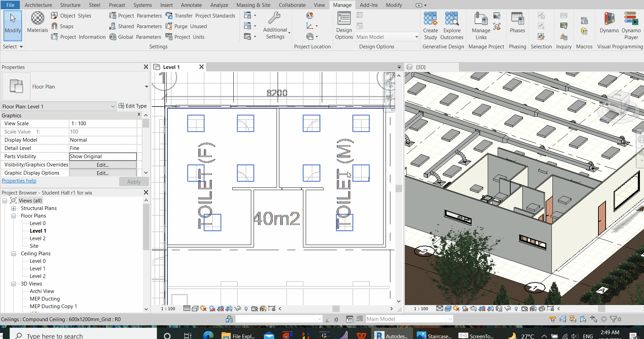Open the Properties help link
The image size is (644, 339).
pyautogui.click(x=19, y=181)
